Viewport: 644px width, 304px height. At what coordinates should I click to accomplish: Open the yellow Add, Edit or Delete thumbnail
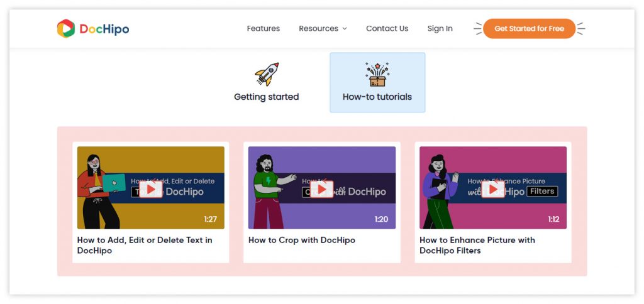tap(151, 187)
